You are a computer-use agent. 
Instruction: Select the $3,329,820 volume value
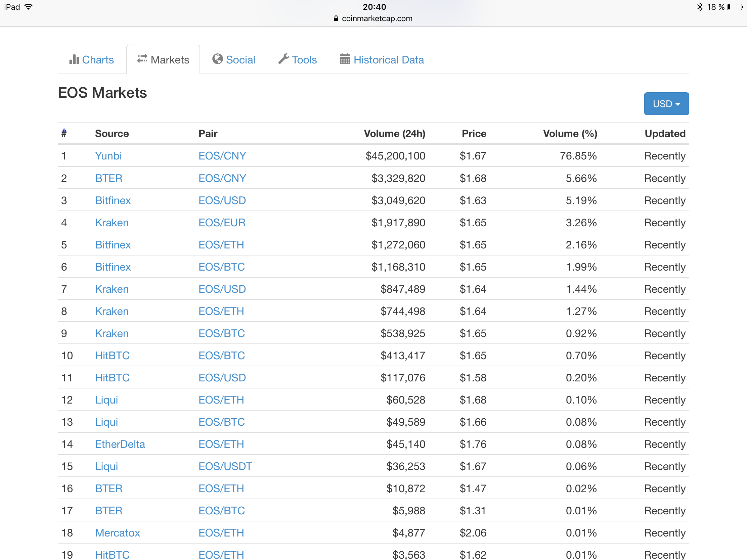(x=398, y=178)
